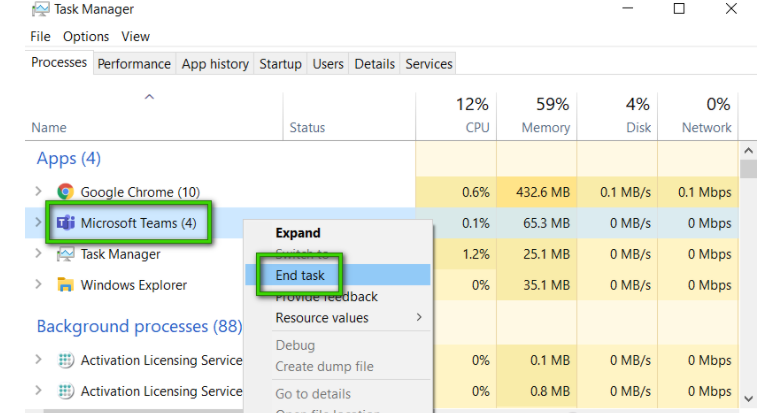Close the Task Manager window
The height and width of the screenshot is (413, 765).
[x=731, y=8]
